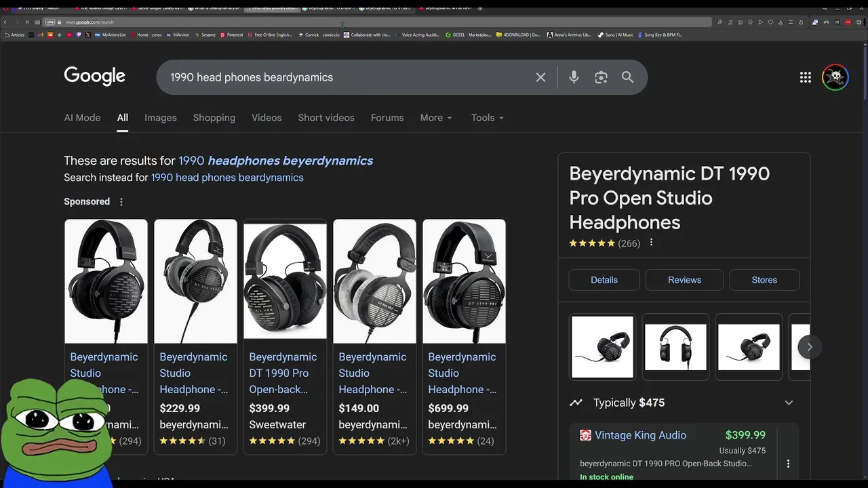Open the Articles bookmarks folder

(x=14, y=35)
